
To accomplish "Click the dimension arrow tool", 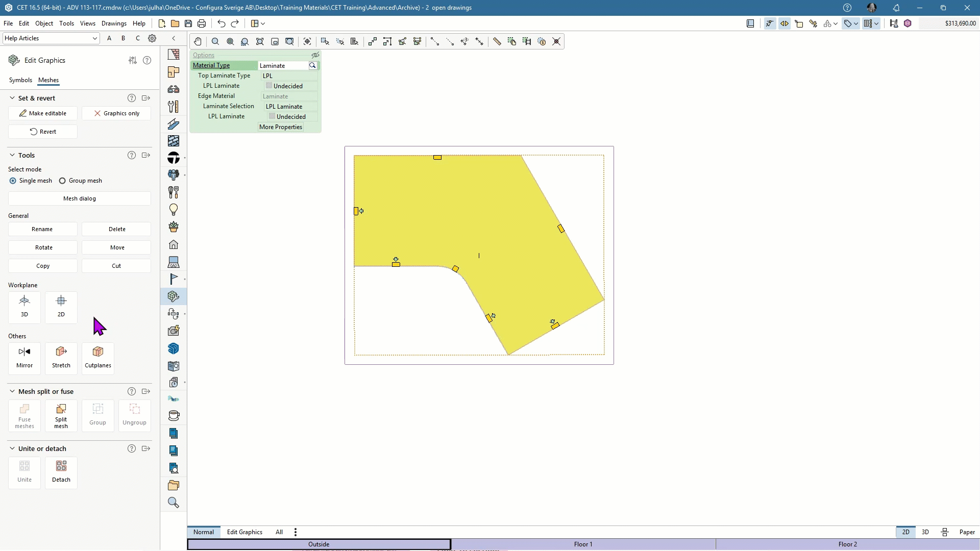I will click(479, 42).
